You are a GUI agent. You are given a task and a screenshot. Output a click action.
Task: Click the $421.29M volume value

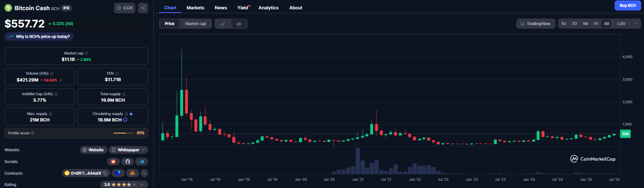tap(27, 80)
